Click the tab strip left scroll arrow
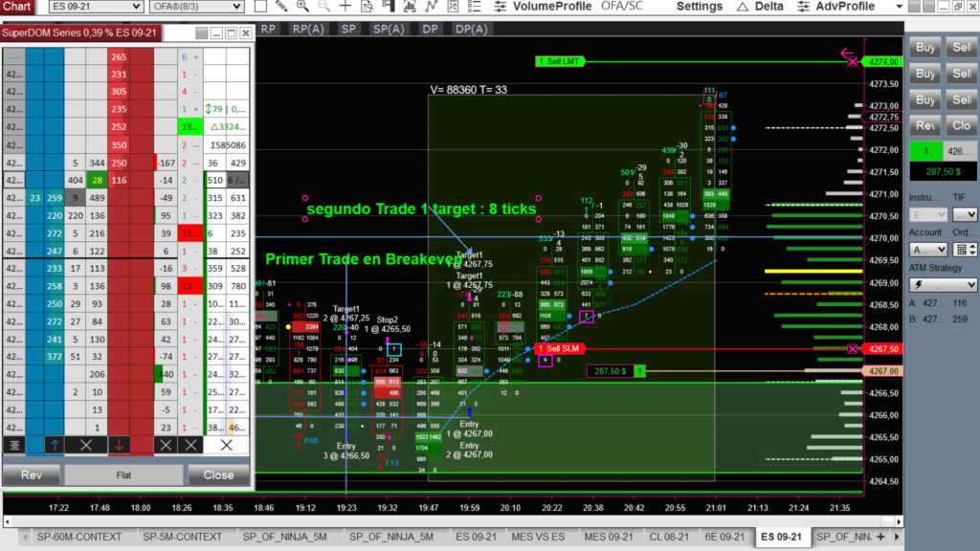This screenshot has width=980, height=551. pyautogui.click(x=25, y=537)
